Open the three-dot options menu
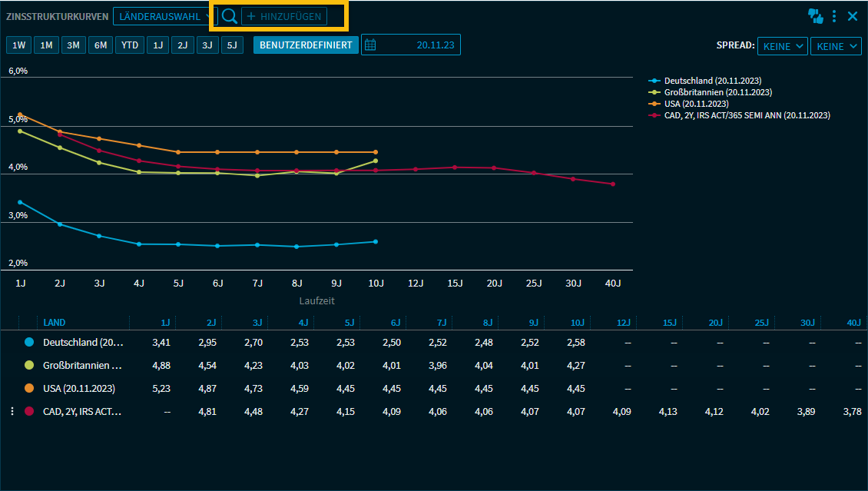This screenshot has width=868, height=491. (x=834, y=16)
